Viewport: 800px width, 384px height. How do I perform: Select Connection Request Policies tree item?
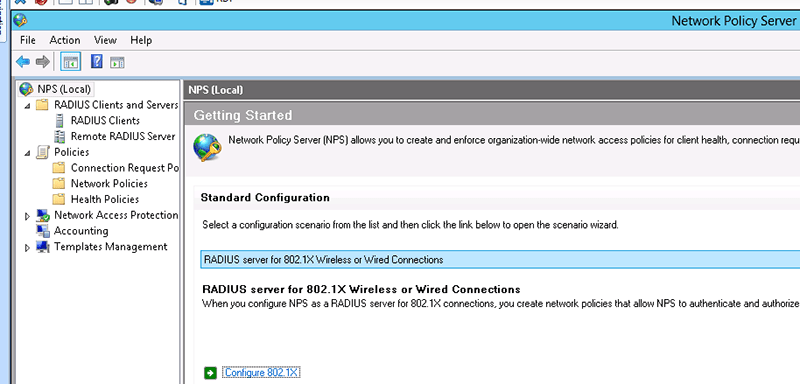(124, 168)
